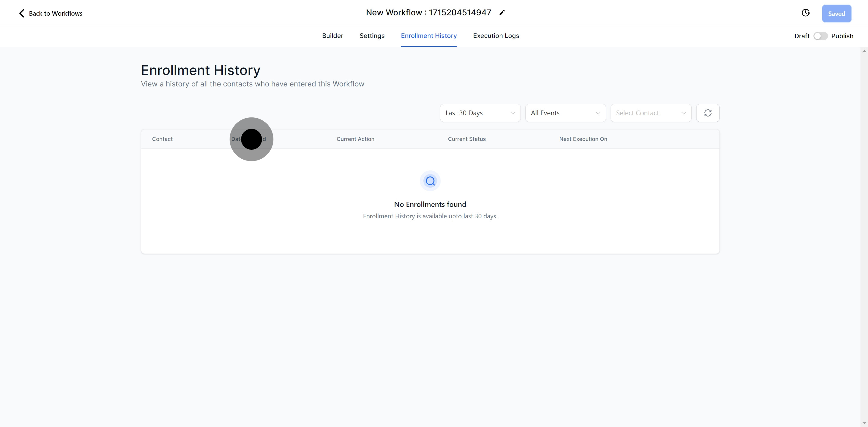The height and width of the screenshot is (427, 868).
Task: Click the Next Execution On header
Action: pyautogui.click(x=583, y=139)
